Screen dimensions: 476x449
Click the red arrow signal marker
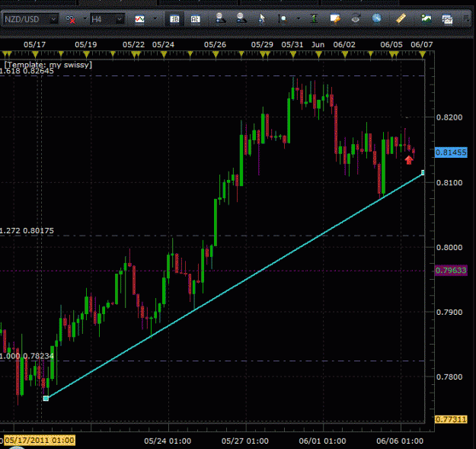pos(409,160)
